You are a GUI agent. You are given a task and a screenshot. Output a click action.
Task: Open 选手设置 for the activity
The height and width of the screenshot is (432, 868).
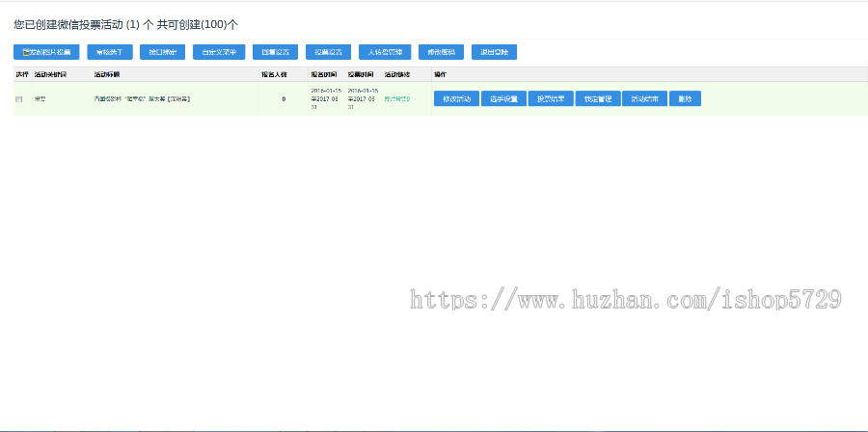503,99
